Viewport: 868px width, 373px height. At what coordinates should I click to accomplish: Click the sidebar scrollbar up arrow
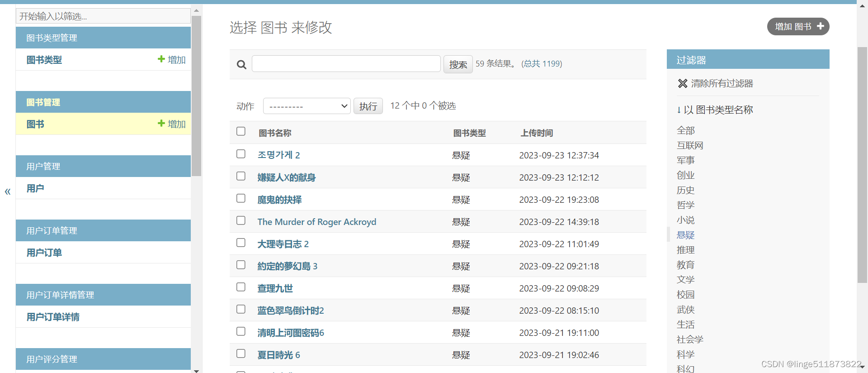(x=196, y=10)
